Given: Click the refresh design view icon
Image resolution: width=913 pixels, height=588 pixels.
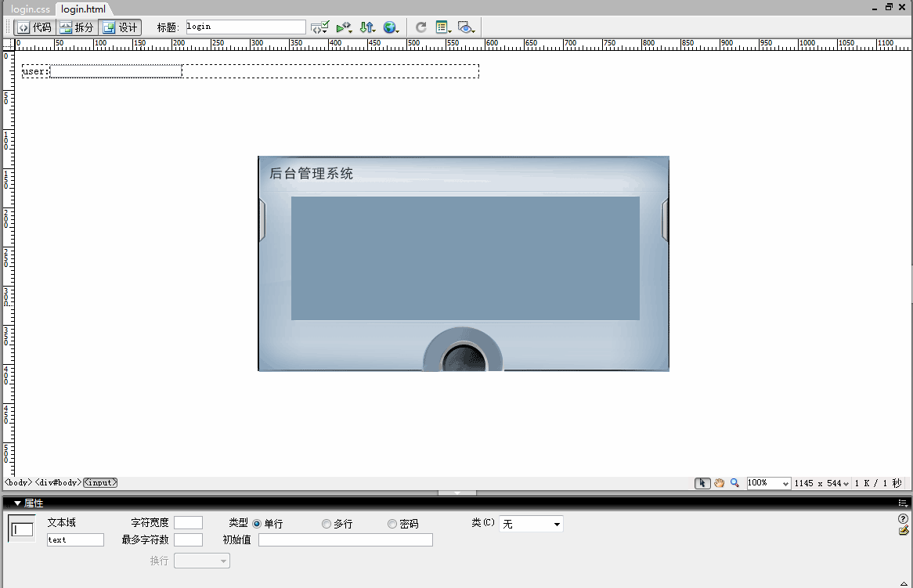Looking at the screenshot, I should tap(420, 27).
